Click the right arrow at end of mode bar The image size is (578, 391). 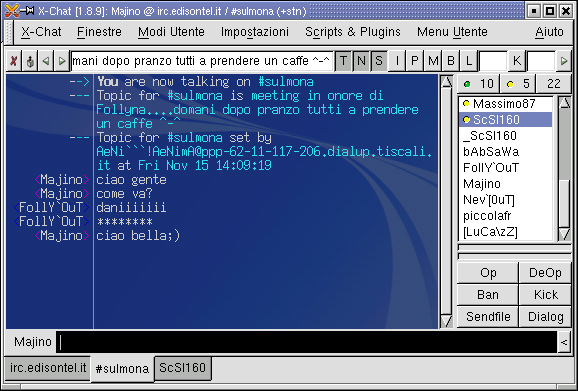point(564,61)
